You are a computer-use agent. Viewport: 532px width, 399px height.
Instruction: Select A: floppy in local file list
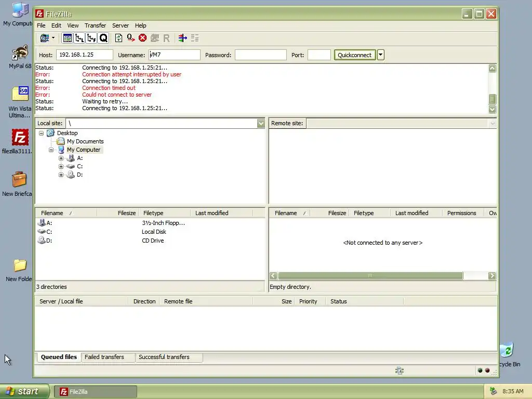49,223
